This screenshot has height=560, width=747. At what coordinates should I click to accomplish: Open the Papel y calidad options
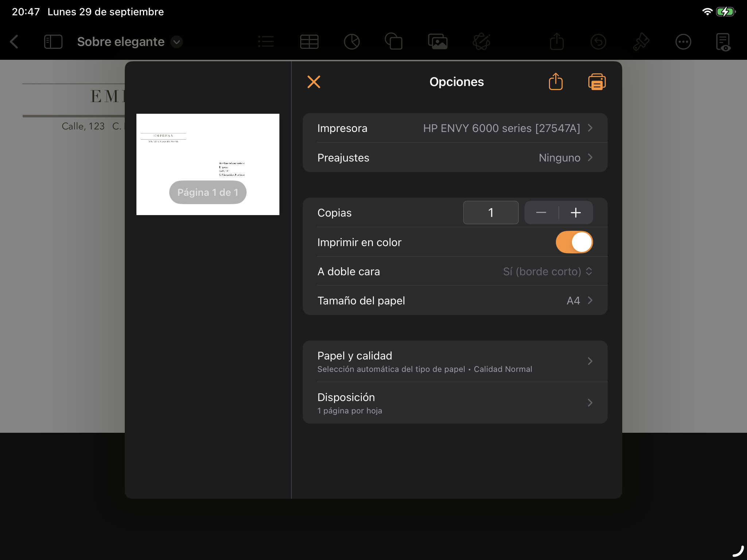click(455, 361)
